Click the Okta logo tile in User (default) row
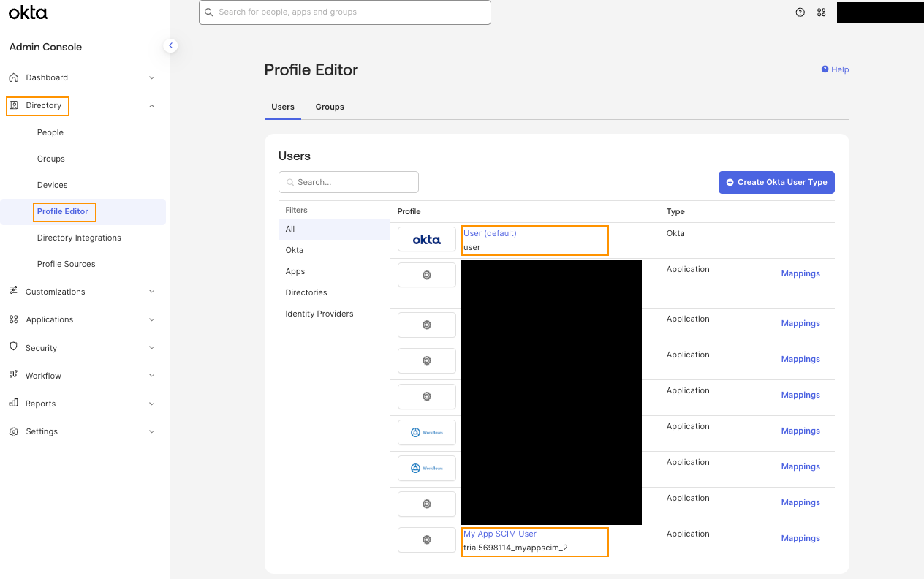This screenshot has width=924, height=579. click(427, 240)
